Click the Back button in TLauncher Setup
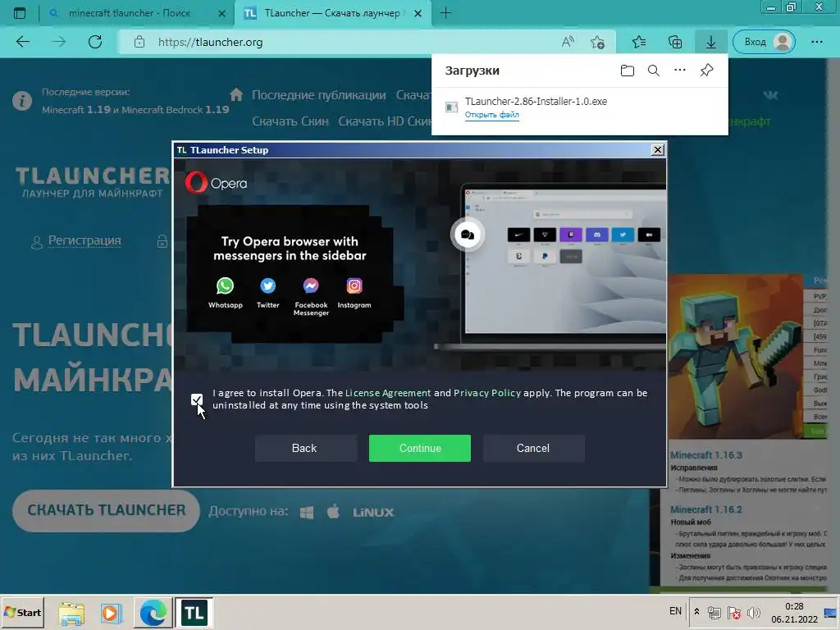 point(305,448)
